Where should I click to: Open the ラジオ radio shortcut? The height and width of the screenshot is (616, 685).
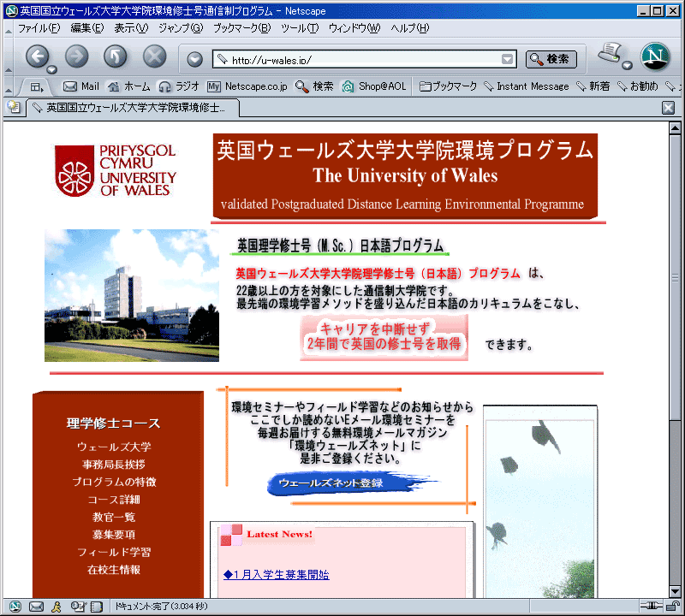[179, 86]
